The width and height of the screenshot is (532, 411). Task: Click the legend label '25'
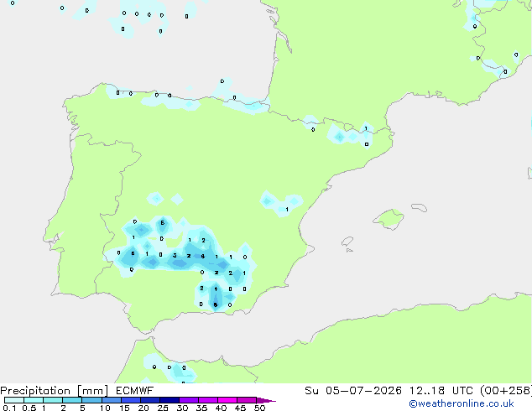click(x=163, y=408)
